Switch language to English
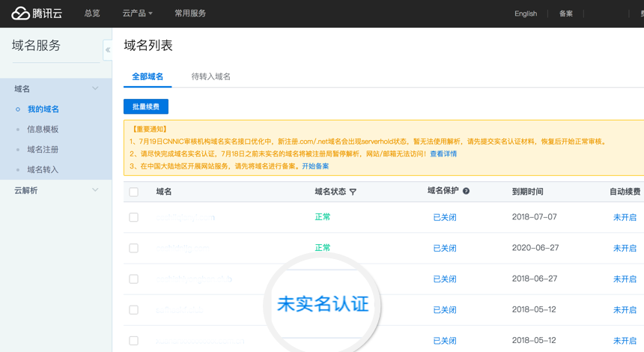The width and height of the screenshot is (644, 352). [x=526, y=13]
